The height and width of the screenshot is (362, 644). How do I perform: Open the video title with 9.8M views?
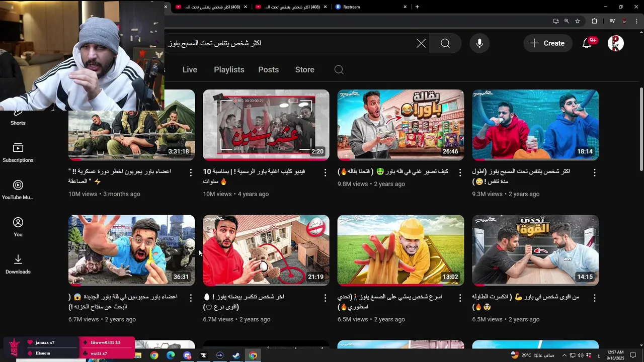pyautogui.click(x=393, y=171)
